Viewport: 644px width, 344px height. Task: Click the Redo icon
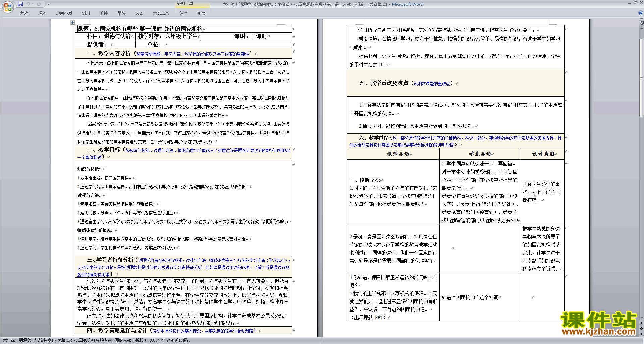pyautogui.click(x=39, y=4)
